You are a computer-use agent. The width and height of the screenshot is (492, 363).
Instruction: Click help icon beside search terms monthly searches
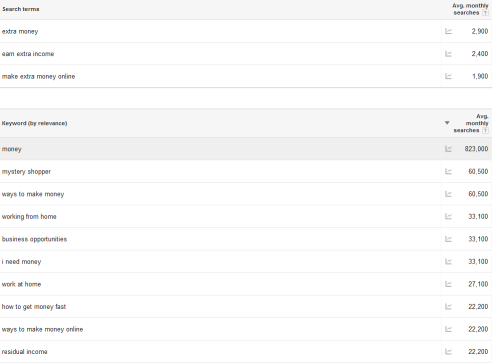point(485,13)
